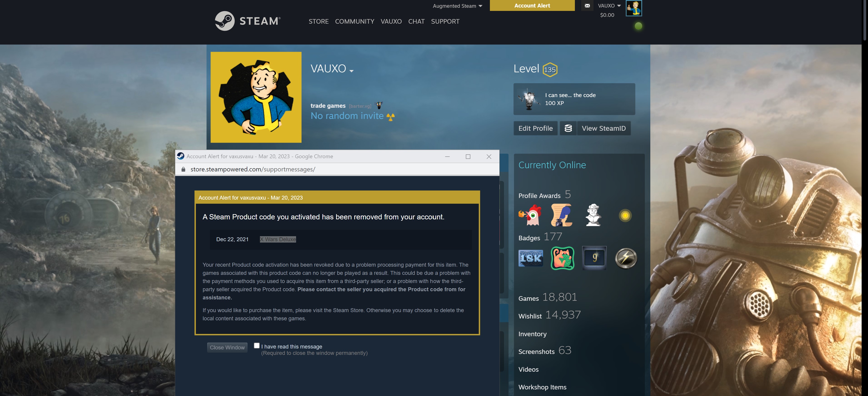
Task: Open the CHAT menu item
Action: click(416, 21)
